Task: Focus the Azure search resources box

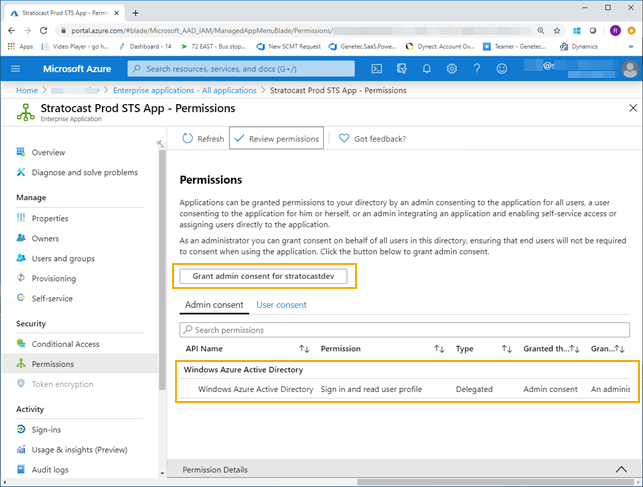Action: 241,68
